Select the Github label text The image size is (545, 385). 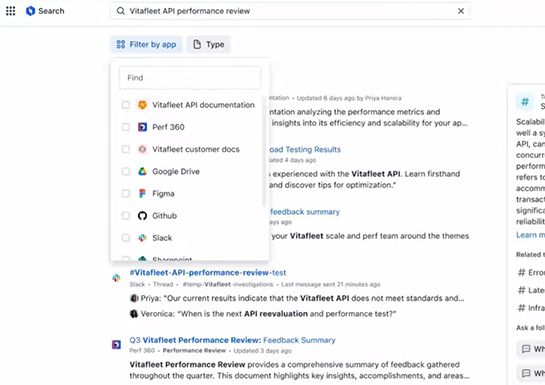[165, 216]
